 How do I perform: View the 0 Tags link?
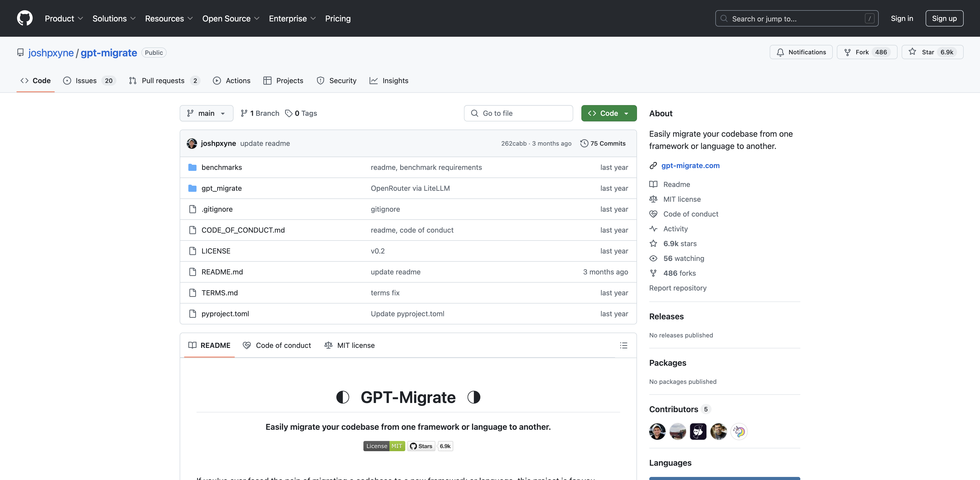coord(301,113)
